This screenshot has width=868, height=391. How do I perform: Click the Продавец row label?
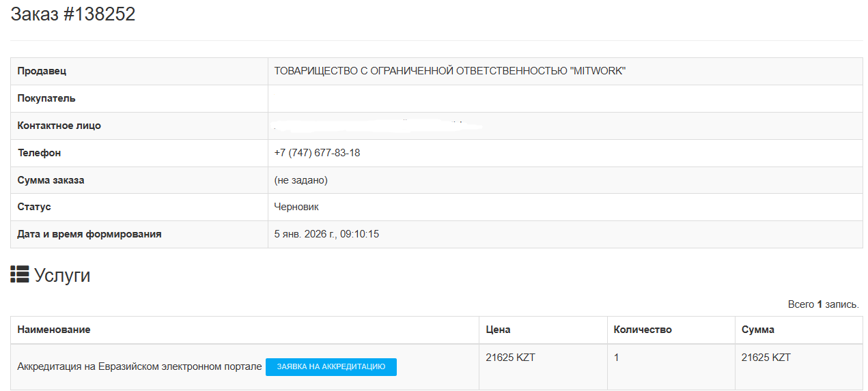coord(42,71)
